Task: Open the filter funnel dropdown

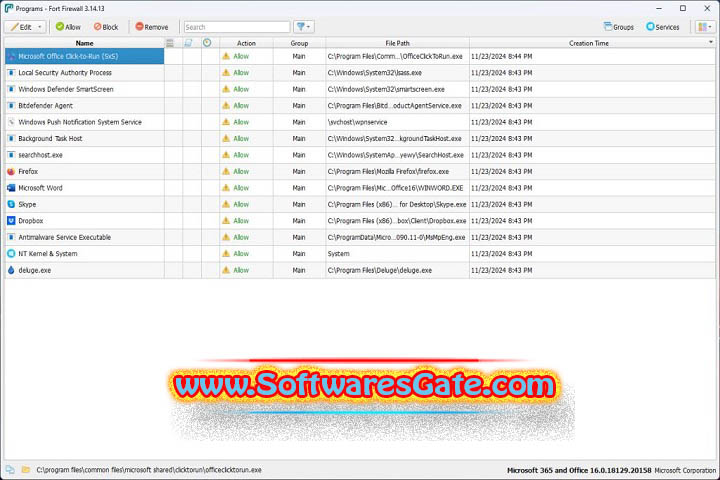Action: click(x=304, y=27)
